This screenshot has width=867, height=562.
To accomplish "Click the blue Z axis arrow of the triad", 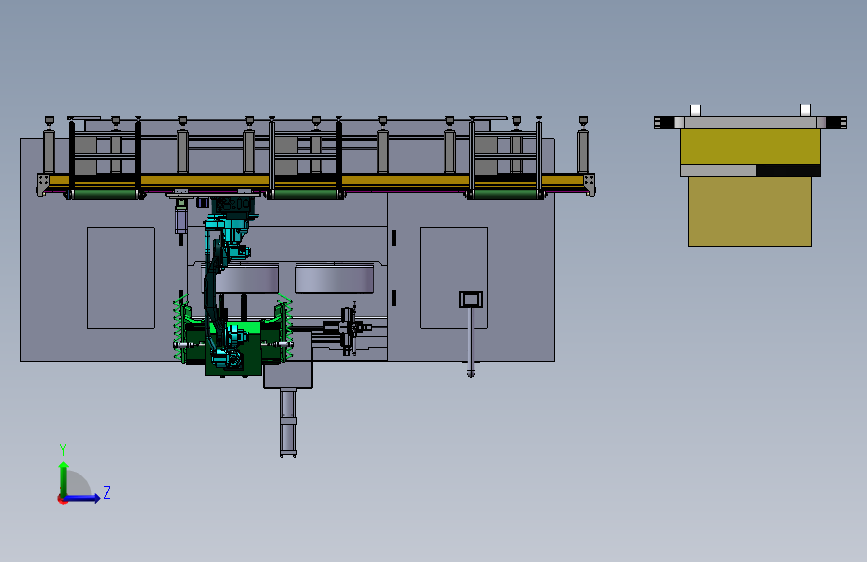I will pos(83,498).
